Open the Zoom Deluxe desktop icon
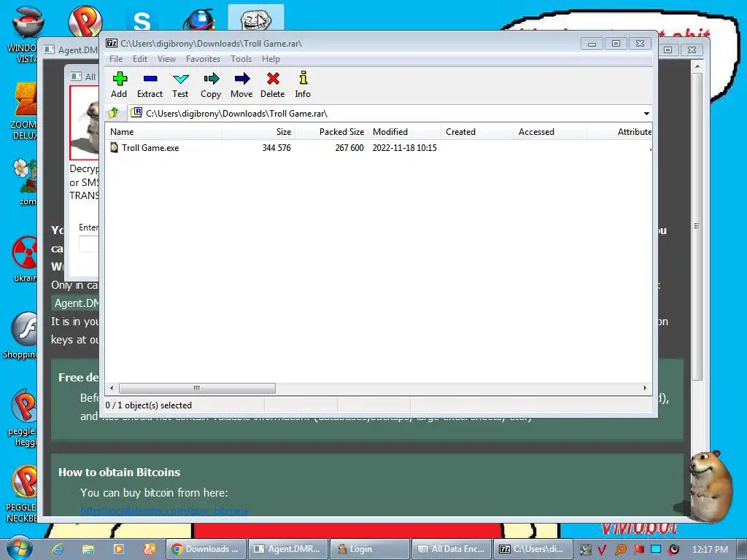Viewport: 747px width, 560px height. [x=24, y=111]
